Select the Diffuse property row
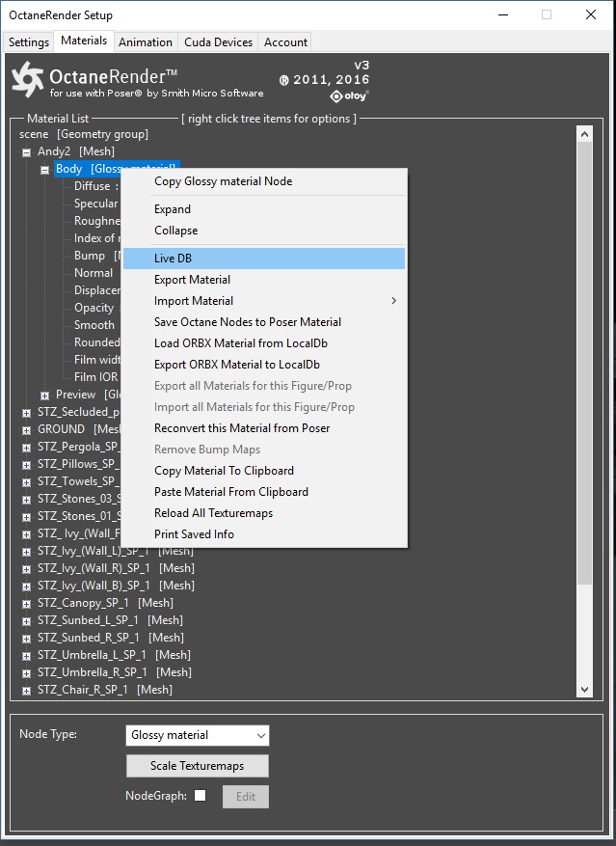Image resolution: width=616 pixels, height=846 pixels. (x=96, y=186)
